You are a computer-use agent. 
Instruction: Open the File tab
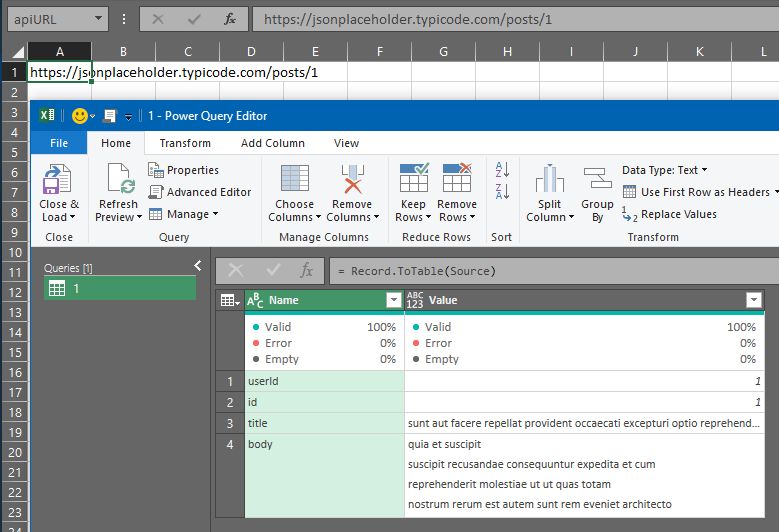coord(59,143)
